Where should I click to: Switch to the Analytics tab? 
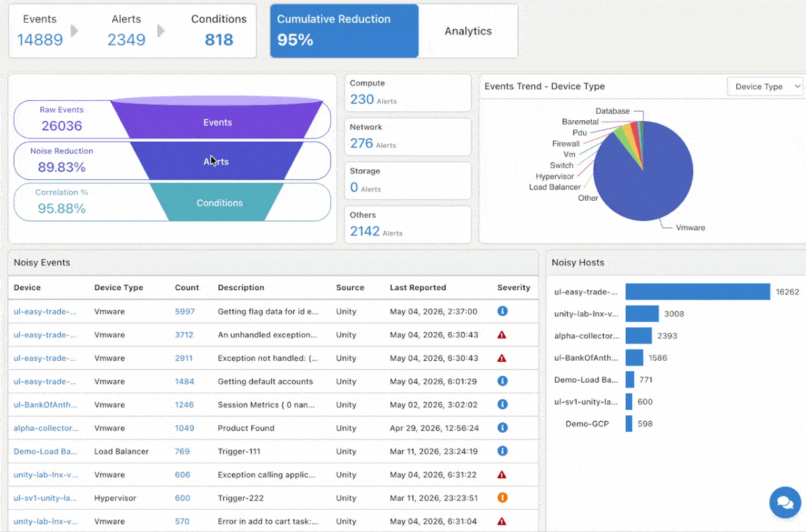click(468, 31)
